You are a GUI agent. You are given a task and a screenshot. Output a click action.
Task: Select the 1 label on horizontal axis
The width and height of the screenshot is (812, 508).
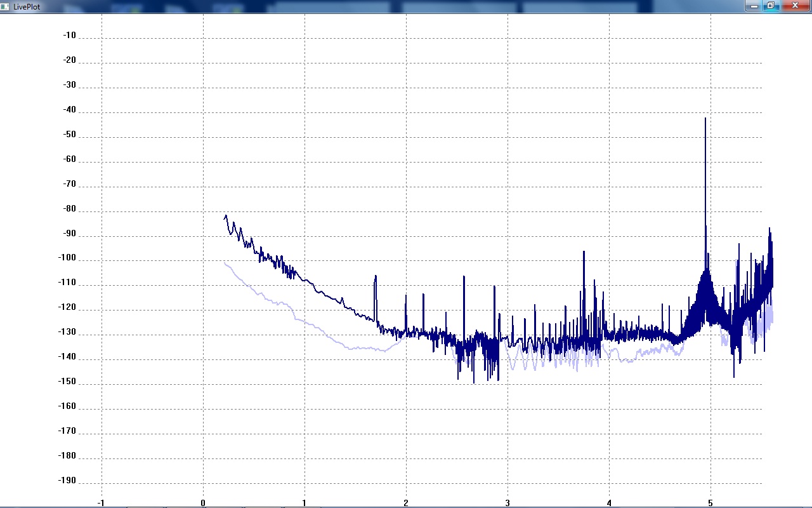[304, 503]
